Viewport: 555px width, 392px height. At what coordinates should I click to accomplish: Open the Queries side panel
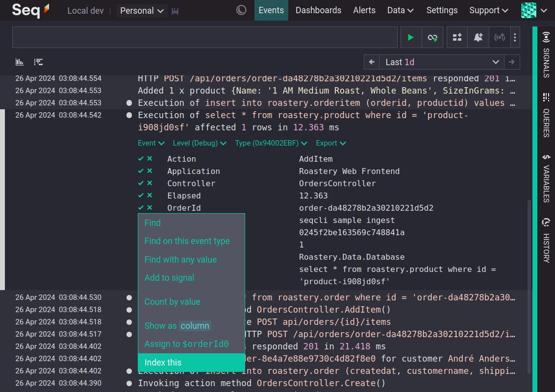coord(546,115)
